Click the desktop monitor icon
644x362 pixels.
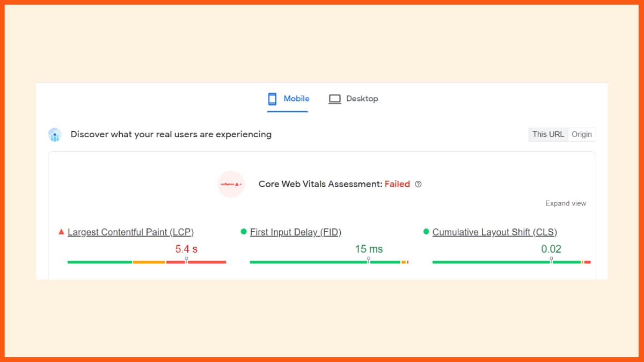click(335, 99)
